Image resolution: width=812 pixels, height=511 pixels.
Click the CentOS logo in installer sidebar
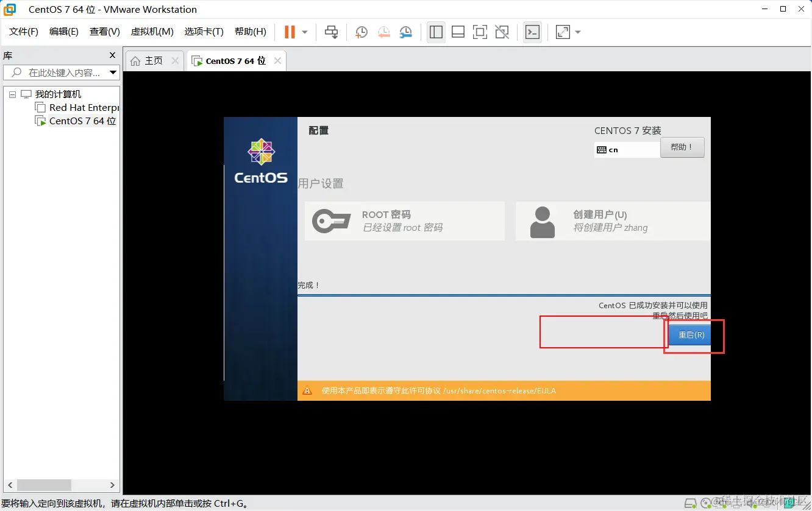(261, 161)
